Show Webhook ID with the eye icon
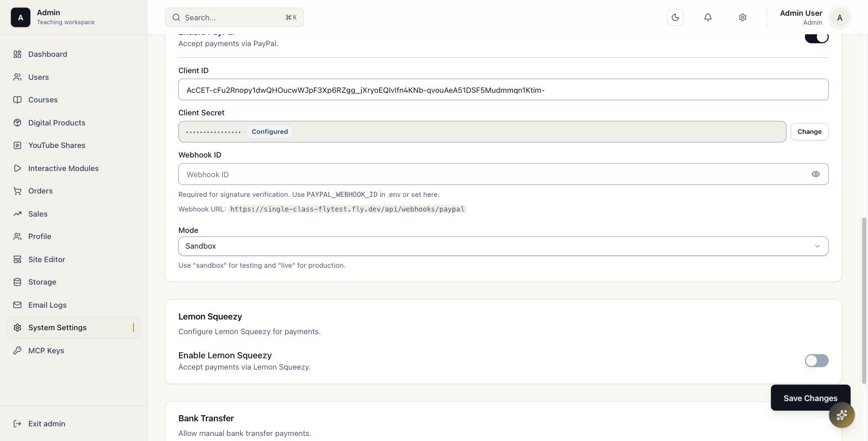This screenshot has width=868, height=441. (815, 174)
